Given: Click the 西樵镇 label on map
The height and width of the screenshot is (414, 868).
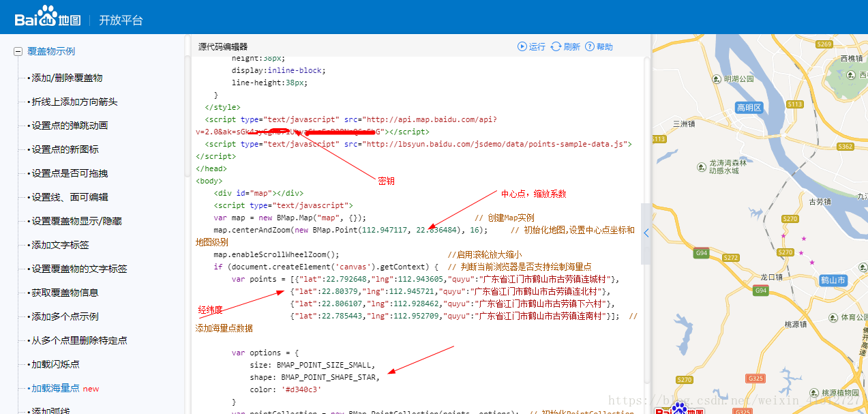Looking at the screenshot, I should [852, 59].
